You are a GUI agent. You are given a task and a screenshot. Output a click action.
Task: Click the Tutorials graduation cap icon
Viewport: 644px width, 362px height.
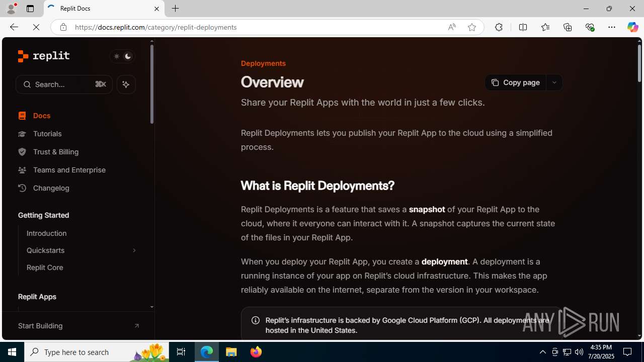click(22, 134)
